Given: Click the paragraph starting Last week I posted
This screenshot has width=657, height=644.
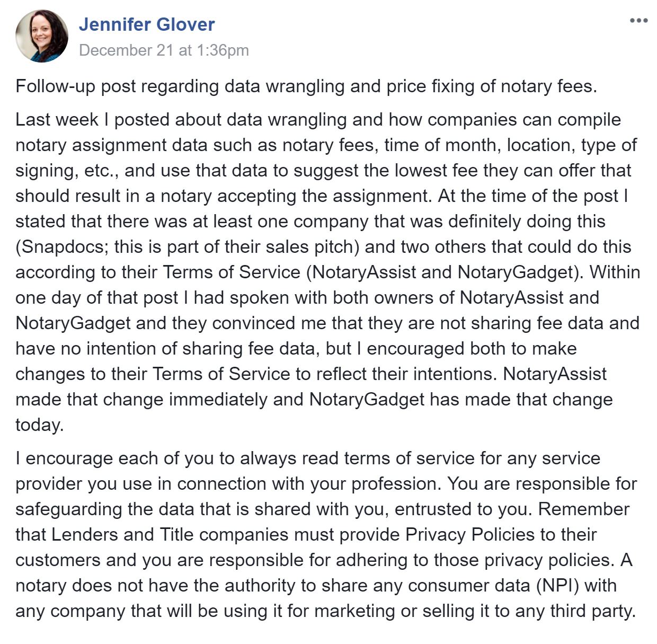Looking at the screenshot, I should (x=328, y=272).
